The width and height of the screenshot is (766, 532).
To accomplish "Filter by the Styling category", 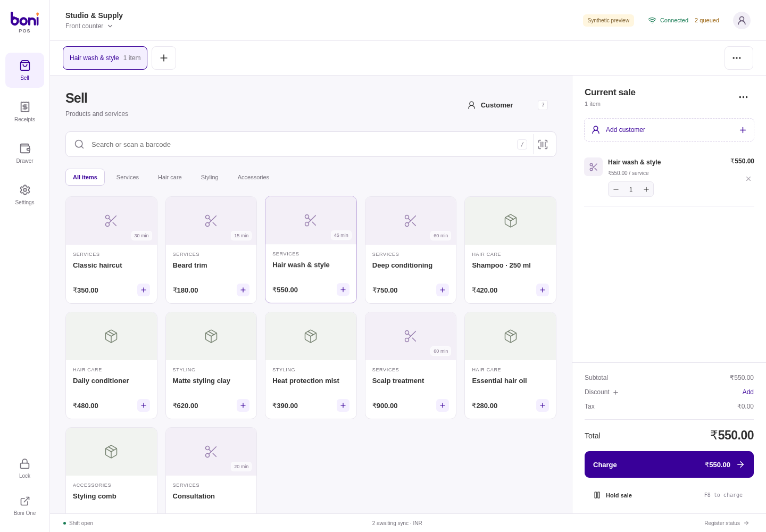I will [210, 177].
